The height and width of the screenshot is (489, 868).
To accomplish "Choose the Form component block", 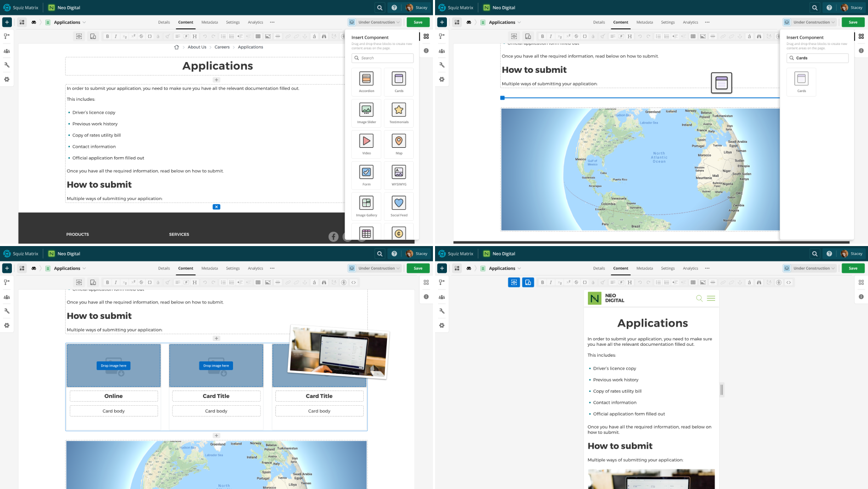I will tap(366, 174).
